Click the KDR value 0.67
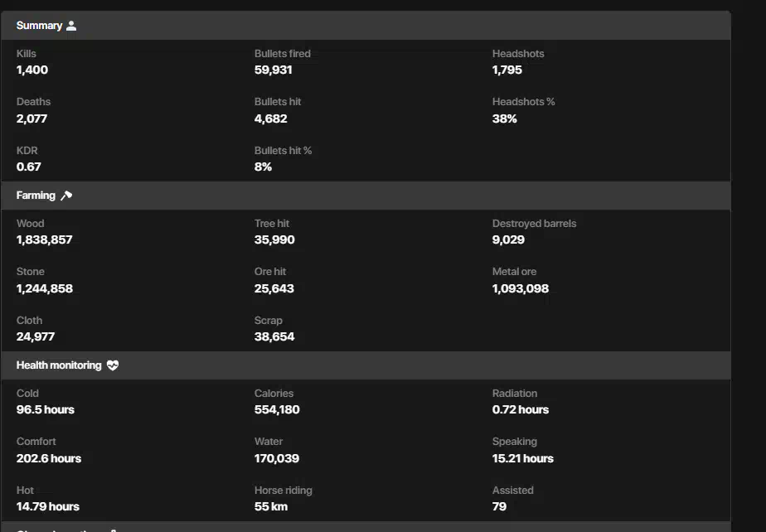Viewport: 766px width, 532px height. tap(29, 167)
